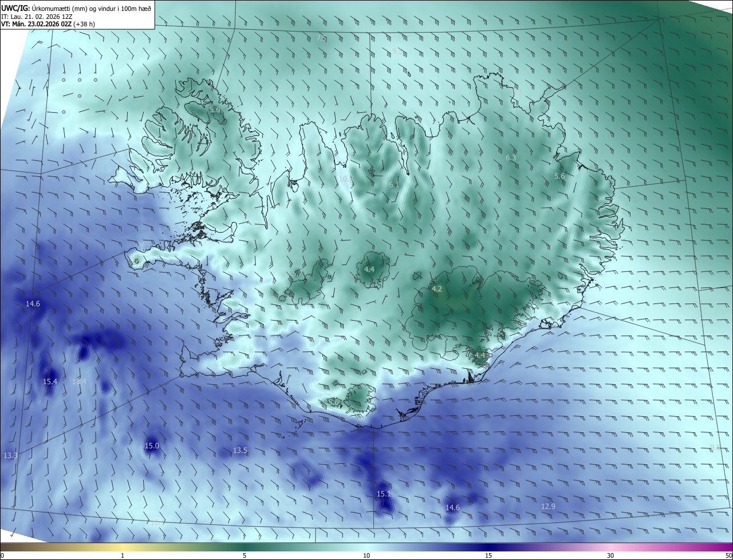This screenshot has height=560, width=733.
Task: Click the '50' tick on the color scale
Action: click(728, 556)
